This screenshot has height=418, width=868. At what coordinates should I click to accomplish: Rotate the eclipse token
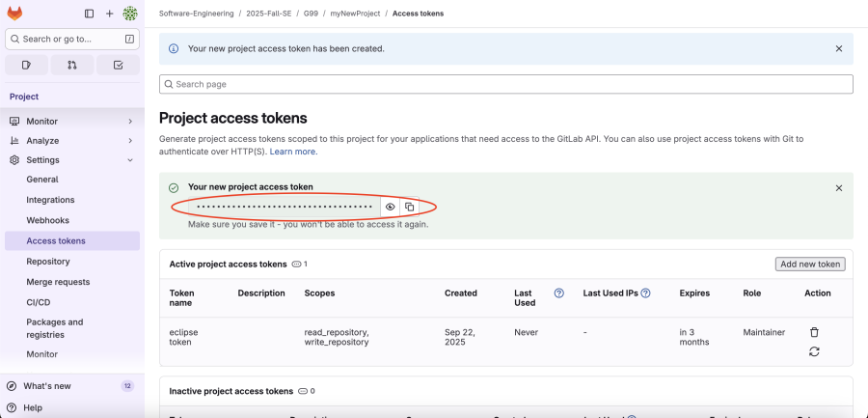814,351
